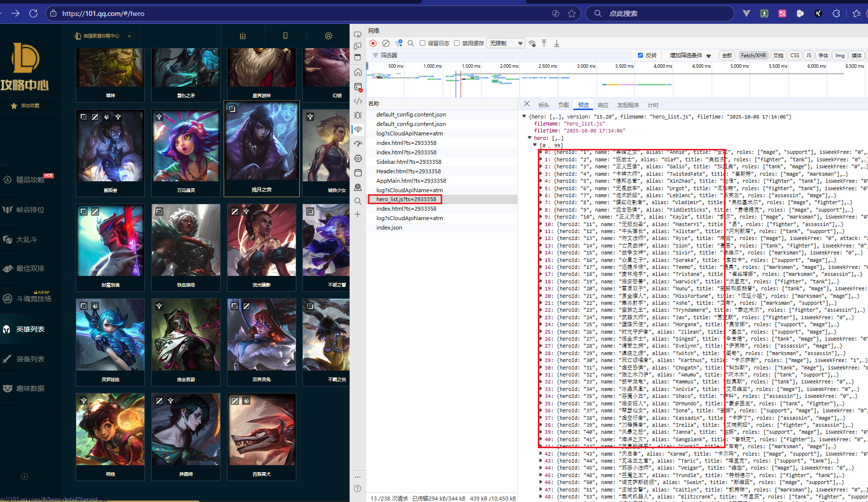This screenshot has width=868, height=502.
Task: Collapse the hero: array node
Action: click(x=529, y=138)
